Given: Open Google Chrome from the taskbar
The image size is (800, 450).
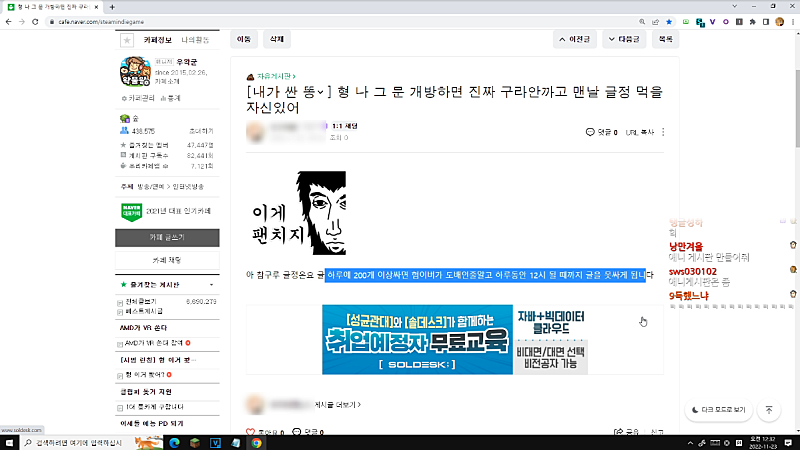Looking at the screenshot, I should pyautogui.click(x=256, y=443).
